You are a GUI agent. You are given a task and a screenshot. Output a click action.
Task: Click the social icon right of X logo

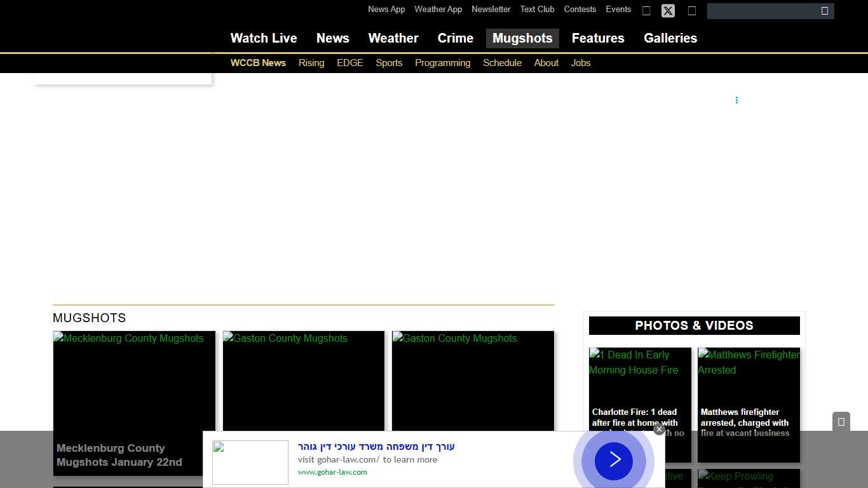692,11
